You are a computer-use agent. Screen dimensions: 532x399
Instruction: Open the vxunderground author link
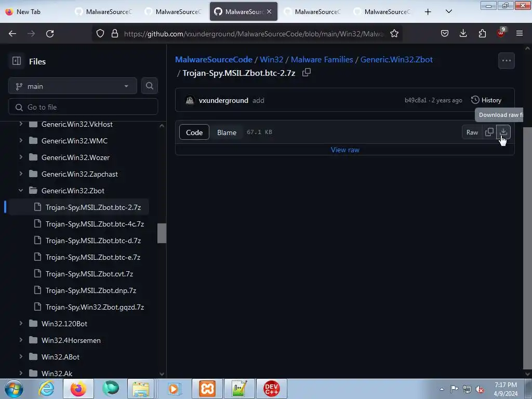223,100
